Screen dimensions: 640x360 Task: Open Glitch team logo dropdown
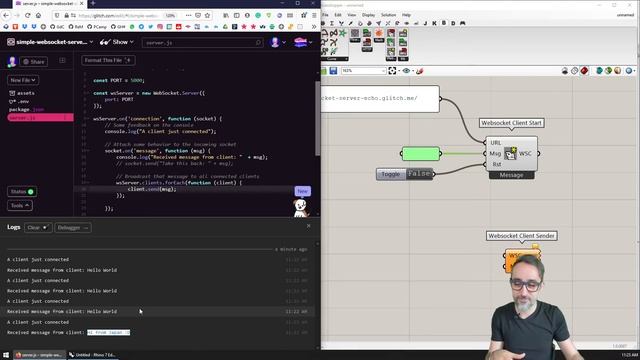tap(303, 42)
